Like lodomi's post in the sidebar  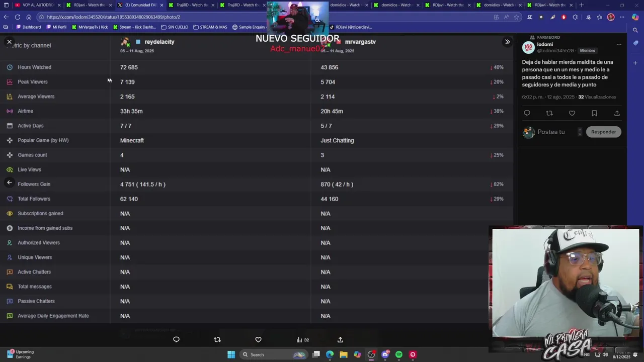click(x=572, y=113)
